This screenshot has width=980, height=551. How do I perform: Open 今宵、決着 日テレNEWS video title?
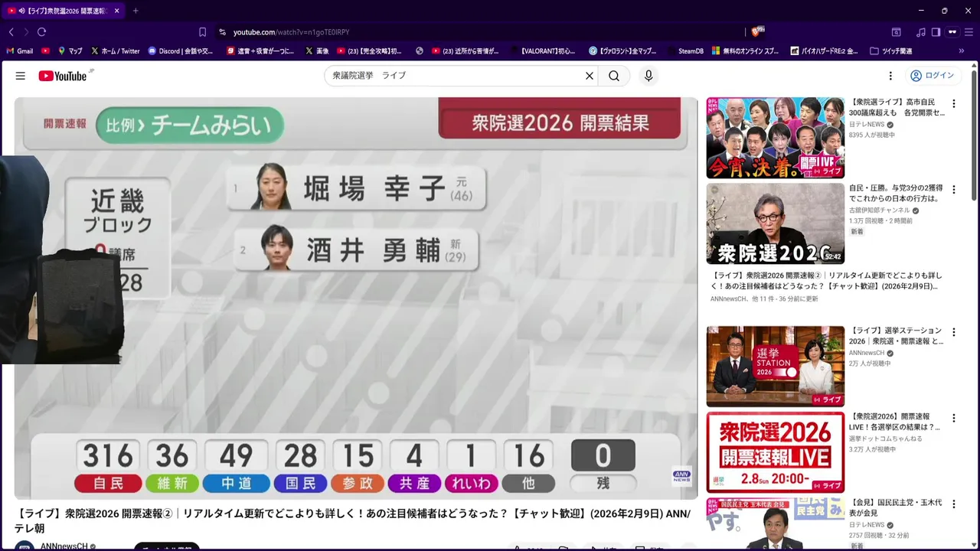897,107
